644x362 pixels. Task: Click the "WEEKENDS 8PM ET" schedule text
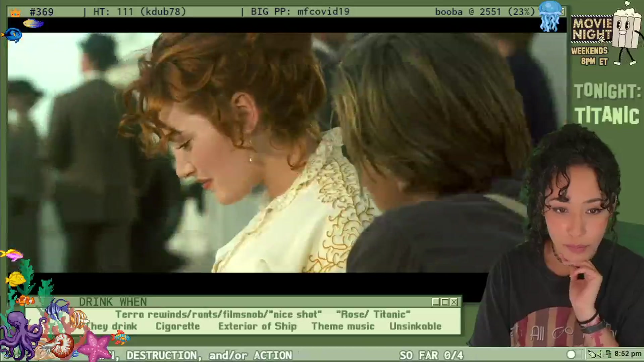[590, 56]
